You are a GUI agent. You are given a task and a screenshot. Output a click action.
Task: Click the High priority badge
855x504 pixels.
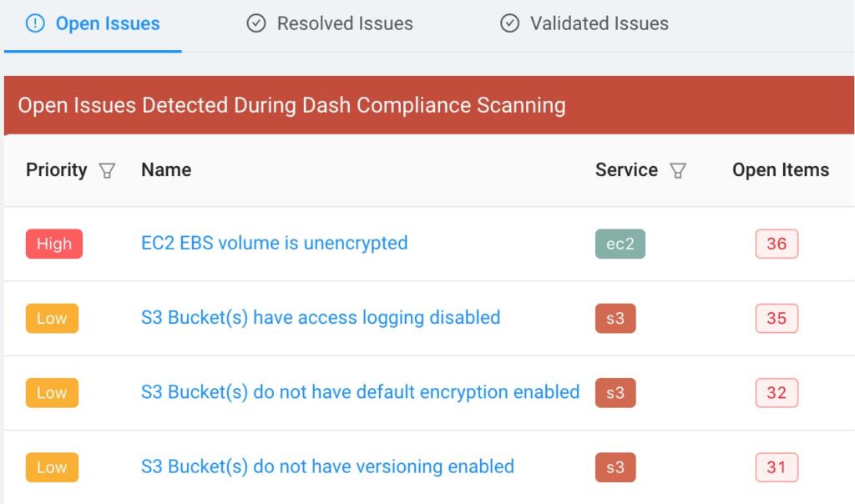(x=54, y=244)
